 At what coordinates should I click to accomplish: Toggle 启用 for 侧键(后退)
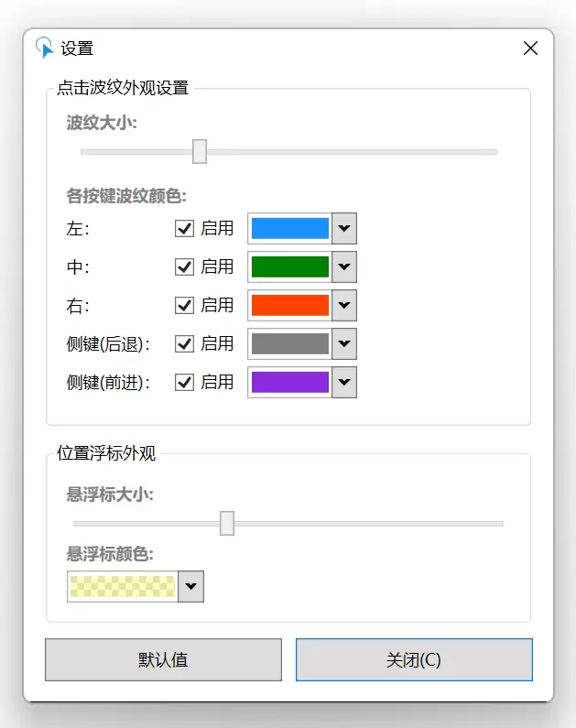point(184,344)
